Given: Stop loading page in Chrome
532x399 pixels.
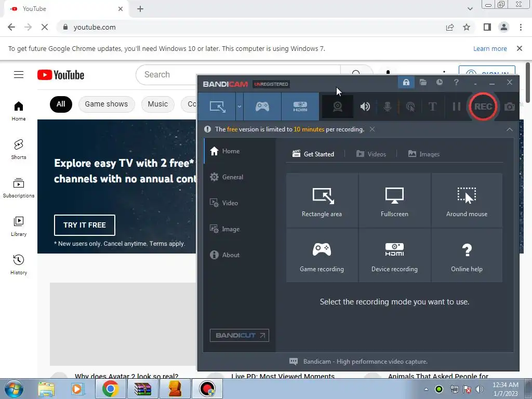Looking at the screenshot, I should tap(45, 27).
